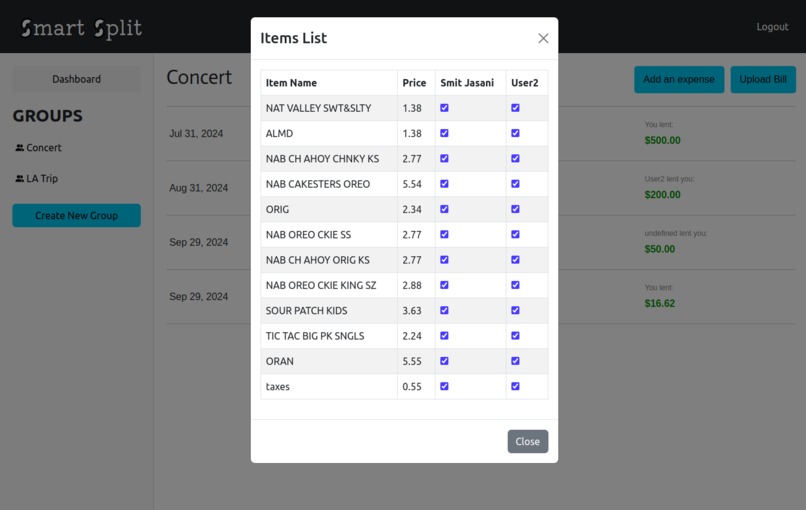This screenshot has height=510, width=806.
Task: Uncheck Smit Jasani for NAB CH AHOY ORIG KS
Action: tap(445, 260)
